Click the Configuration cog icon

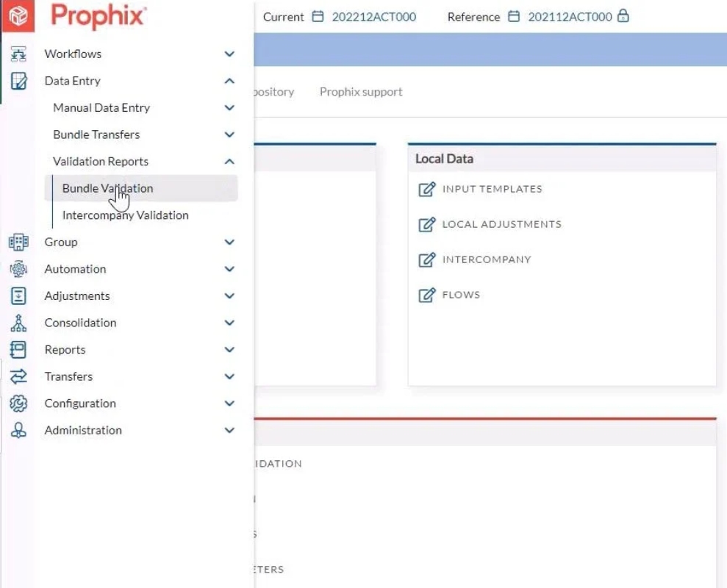[x=18, y=404]
